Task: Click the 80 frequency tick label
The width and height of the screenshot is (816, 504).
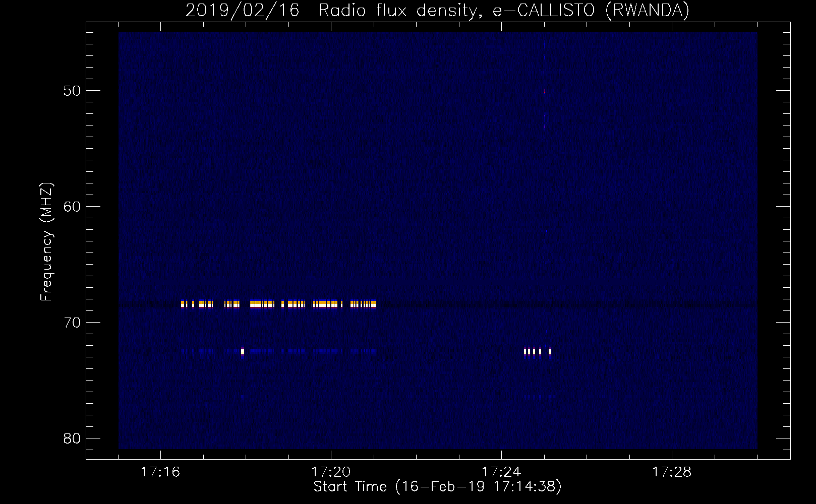Action: coord(72,438)
